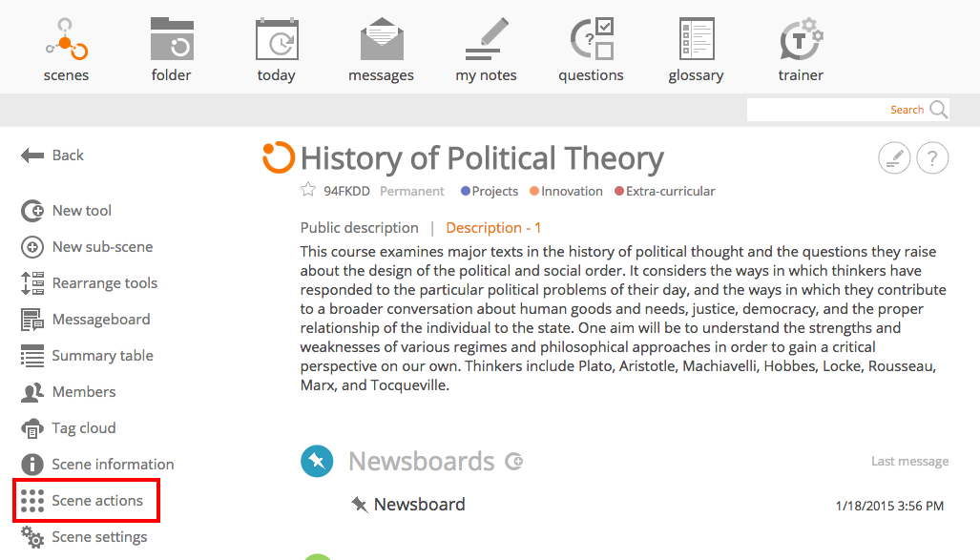Open the trainer icon
Image resolution: width=980 pixels, height=560 pixels.
[802, 39]
